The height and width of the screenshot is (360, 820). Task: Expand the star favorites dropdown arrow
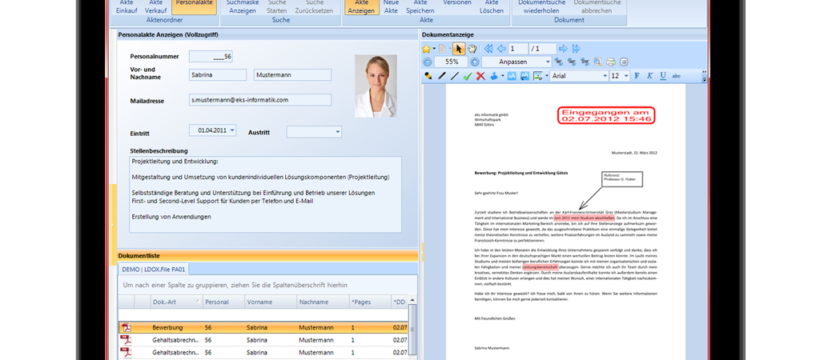(x=434, y=49)
